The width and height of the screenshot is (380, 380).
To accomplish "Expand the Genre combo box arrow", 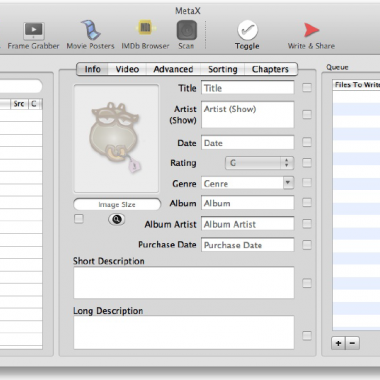I will (288, 183).
